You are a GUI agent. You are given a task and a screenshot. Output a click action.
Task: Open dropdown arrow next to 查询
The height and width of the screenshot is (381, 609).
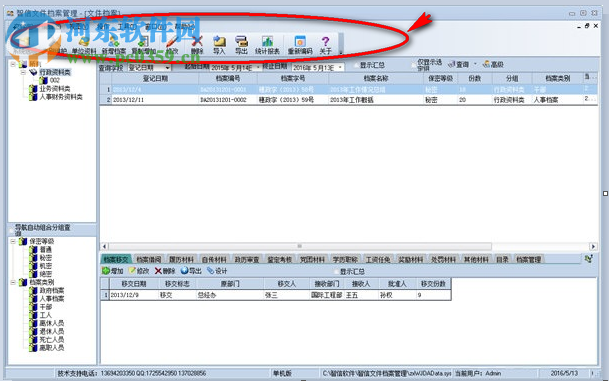[475, 64]
